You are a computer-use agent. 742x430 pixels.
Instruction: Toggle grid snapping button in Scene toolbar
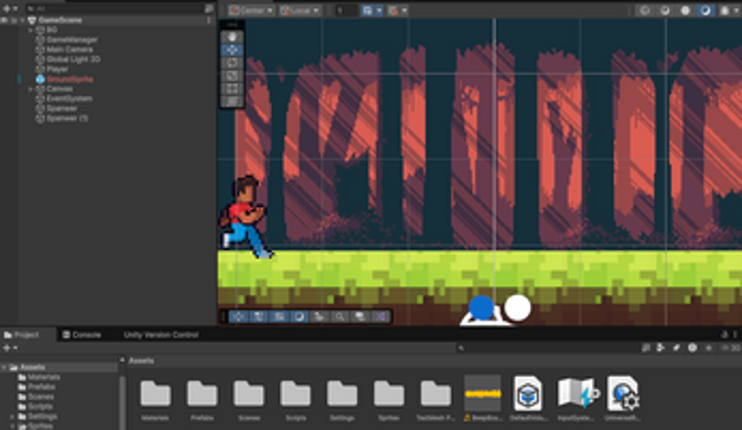(x=367, y=10)
